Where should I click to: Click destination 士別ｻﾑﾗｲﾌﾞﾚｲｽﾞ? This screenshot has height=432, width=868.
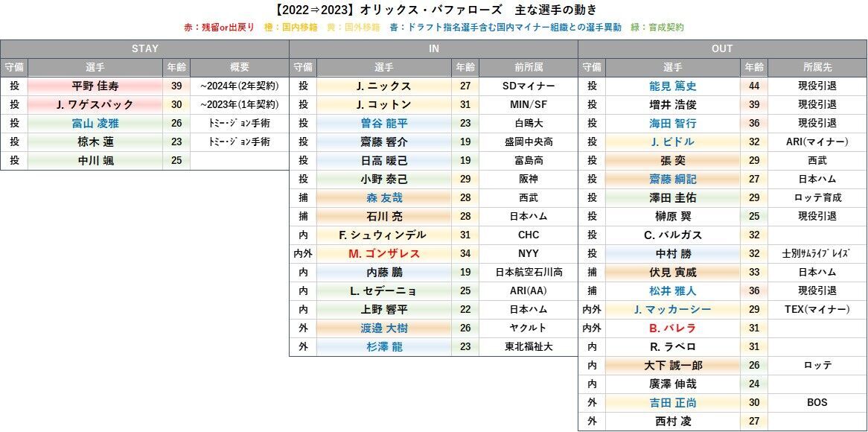(x=817, y=254)
